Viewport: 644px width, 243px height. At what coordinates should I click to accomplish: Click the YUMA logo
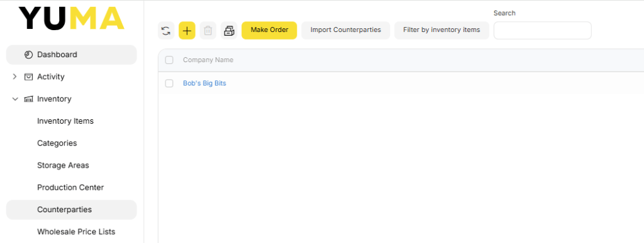72,18
